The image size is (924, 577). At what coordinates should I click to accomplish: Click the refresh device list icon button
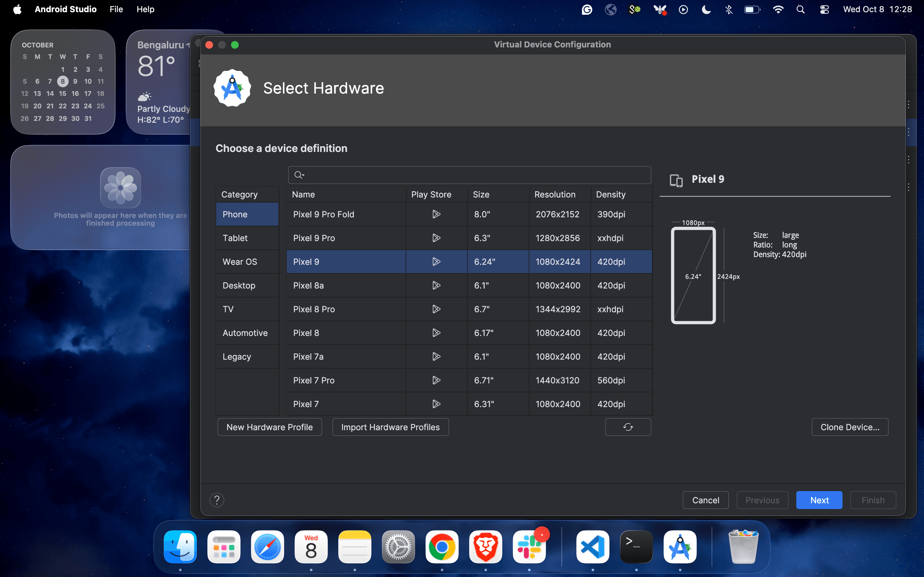[628, 427]
